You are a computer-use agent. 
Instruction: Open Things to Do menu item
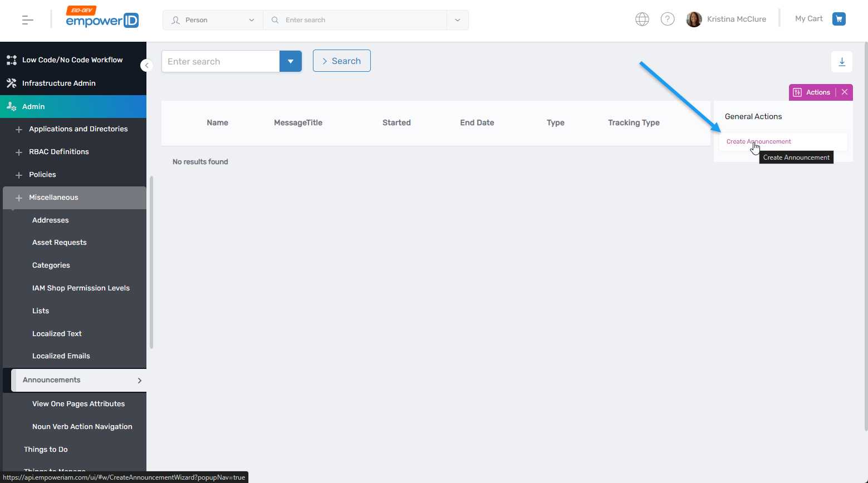click(x=46, y=449)
